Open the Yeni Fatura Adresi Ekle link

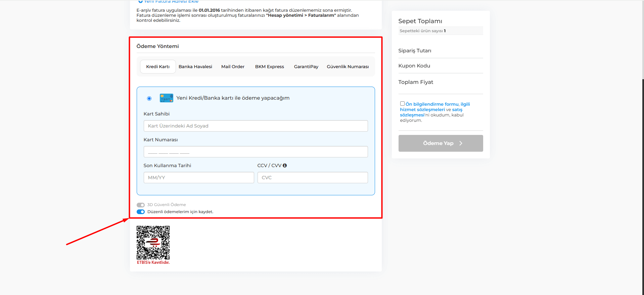pyautogui.click(x=171, y=2)
